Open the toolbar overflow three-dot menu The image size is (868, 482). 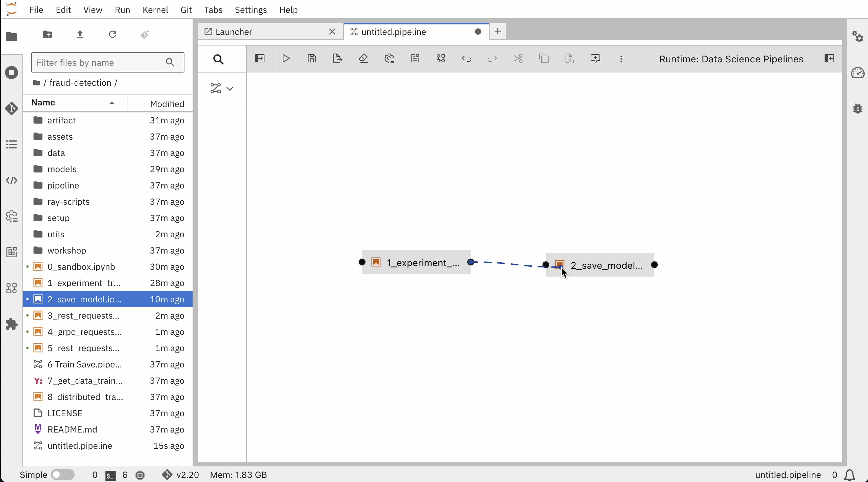click(621, 59)
